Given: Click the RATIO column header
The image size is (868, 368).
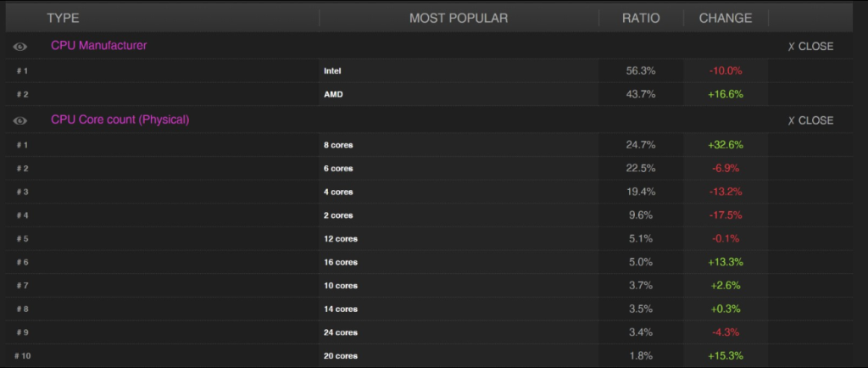Looking at the screenshot, I should pyautogui.click(x=641, y=18).
